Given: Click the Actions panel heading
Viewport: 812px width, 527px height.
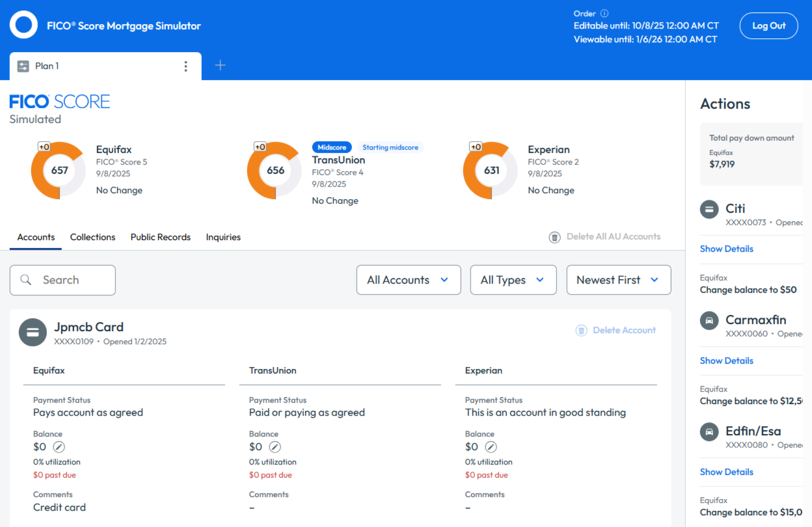Looking at the screenshot, I should [725, 104].
